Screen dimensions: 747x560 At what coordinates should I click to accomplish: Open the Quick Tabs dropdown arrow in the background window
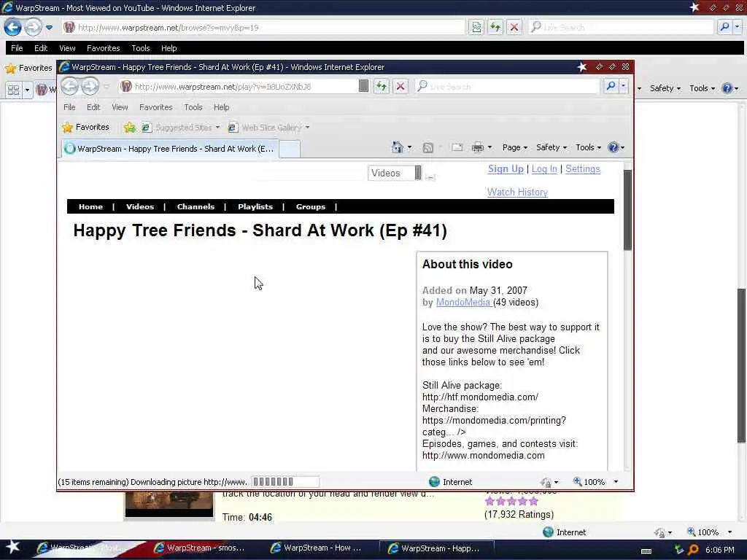coord(27,90)
